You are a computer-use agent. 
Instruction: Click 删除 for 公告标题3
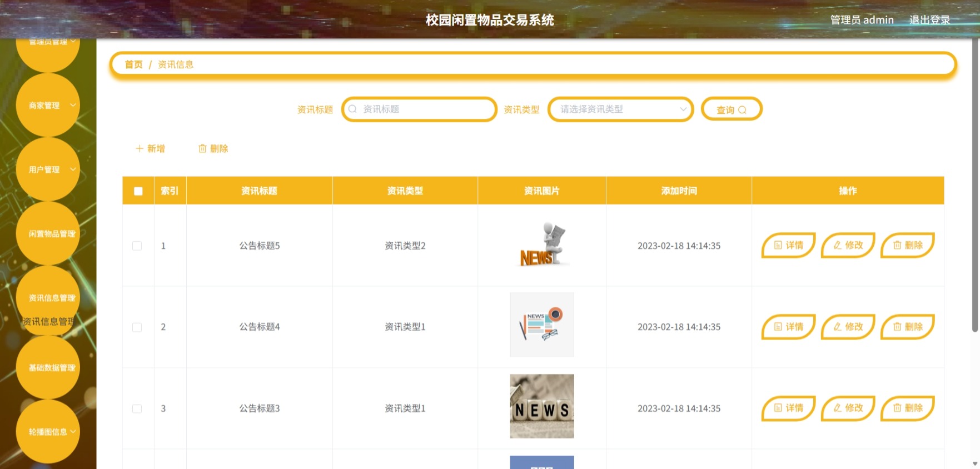coord(908,408)
